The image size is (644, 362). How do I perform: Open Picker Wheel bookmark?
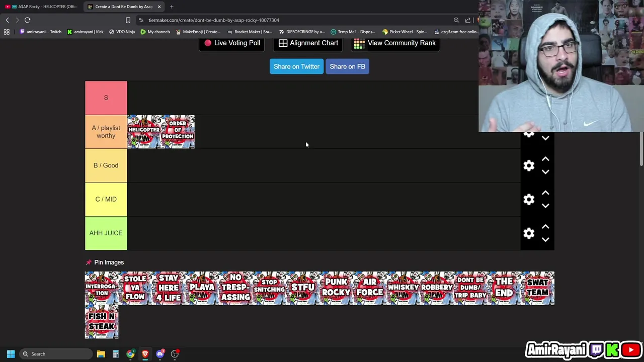pyautogui.click(x=405, y=32)
